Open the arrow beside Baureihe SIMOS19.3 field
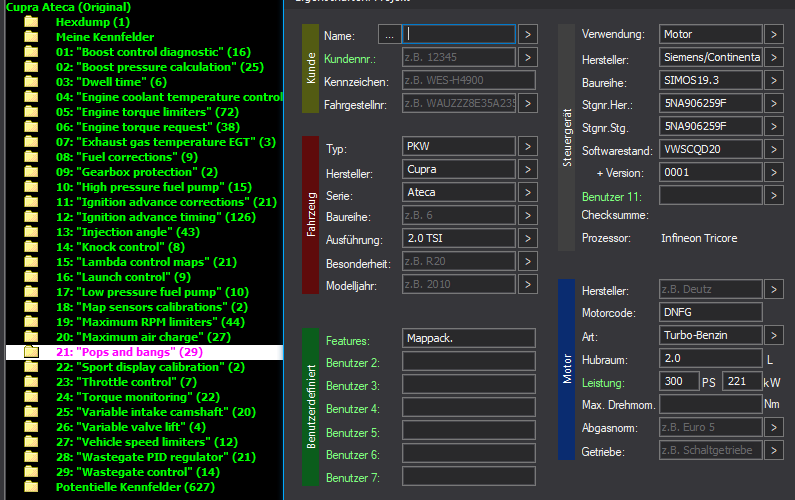This screenshot has height=500, width=795. (x=774, y=80)
